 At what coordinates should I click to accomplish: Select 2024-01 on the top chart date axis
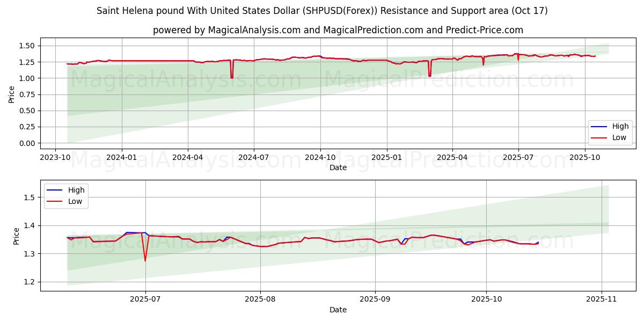point(122,157)
